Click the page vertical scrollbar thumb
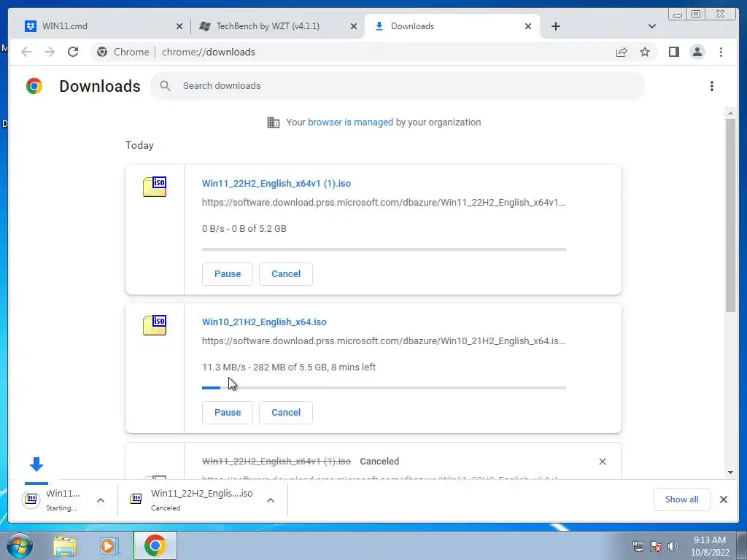This screenshot has width=747, height=560. click(x=730, y=215)
